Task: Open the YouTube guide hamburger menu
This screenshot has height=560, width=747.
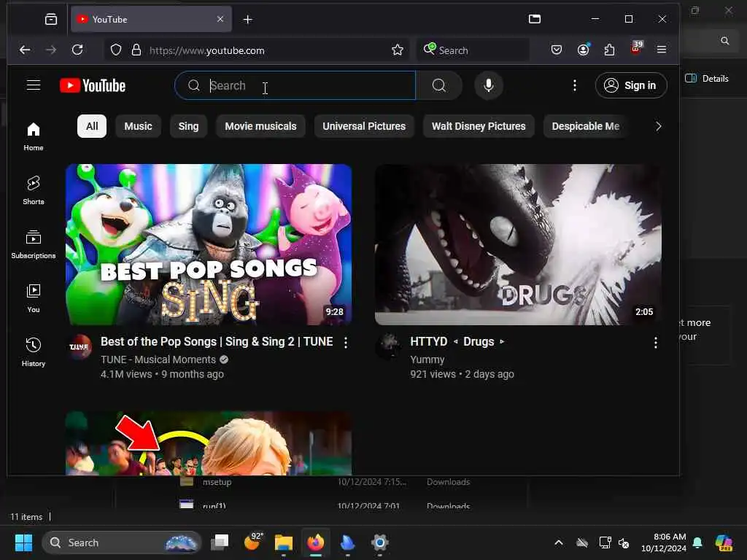Action: click(x=34, y=85)
